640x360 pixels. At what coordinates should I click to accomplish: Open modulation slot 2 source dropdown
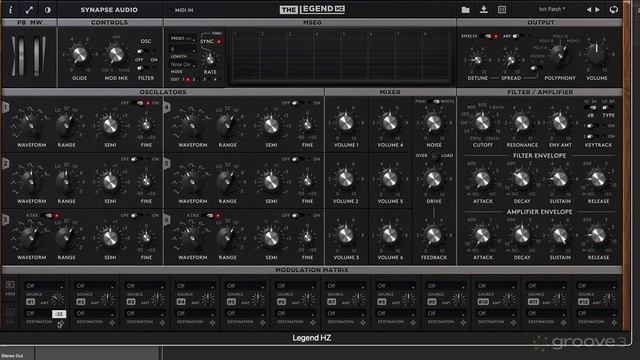point(95,286)
